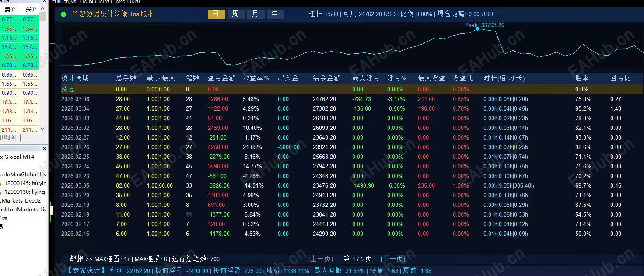Screen dimensions: 644x276
Task: Click the 杠杆 1:500 account info text
Action: [x=323, y=14]
